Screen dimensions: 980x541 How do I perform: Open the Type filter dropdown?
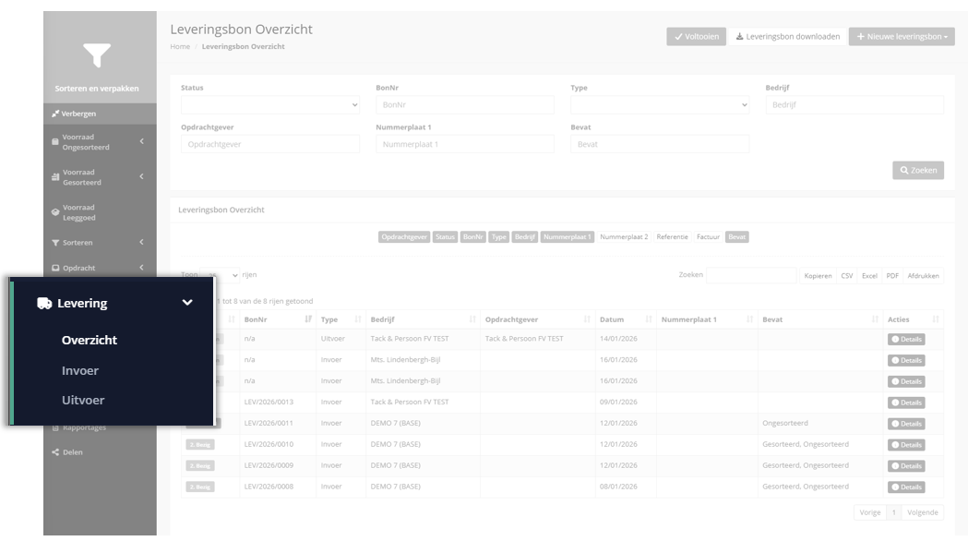click(660, 104)
